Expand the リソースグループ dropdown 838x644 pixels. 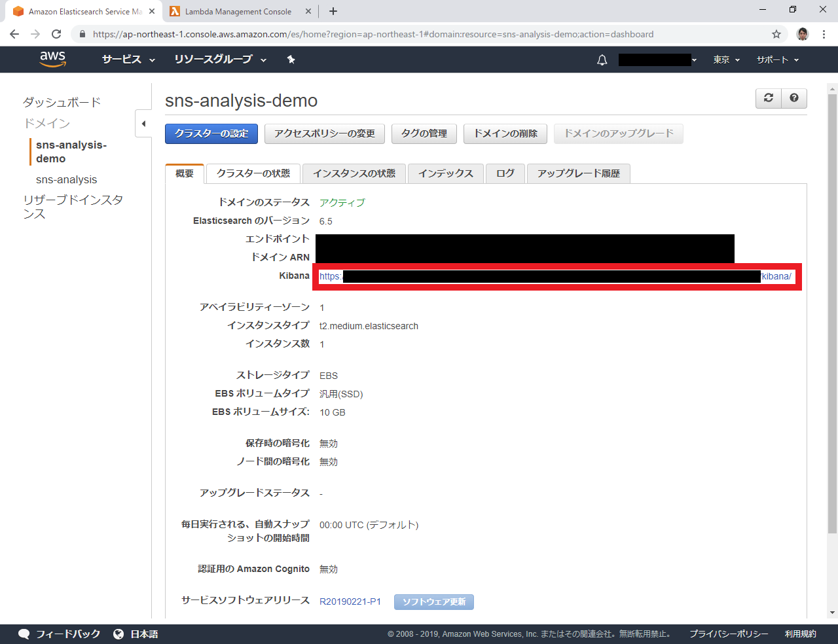coord(220,60)
